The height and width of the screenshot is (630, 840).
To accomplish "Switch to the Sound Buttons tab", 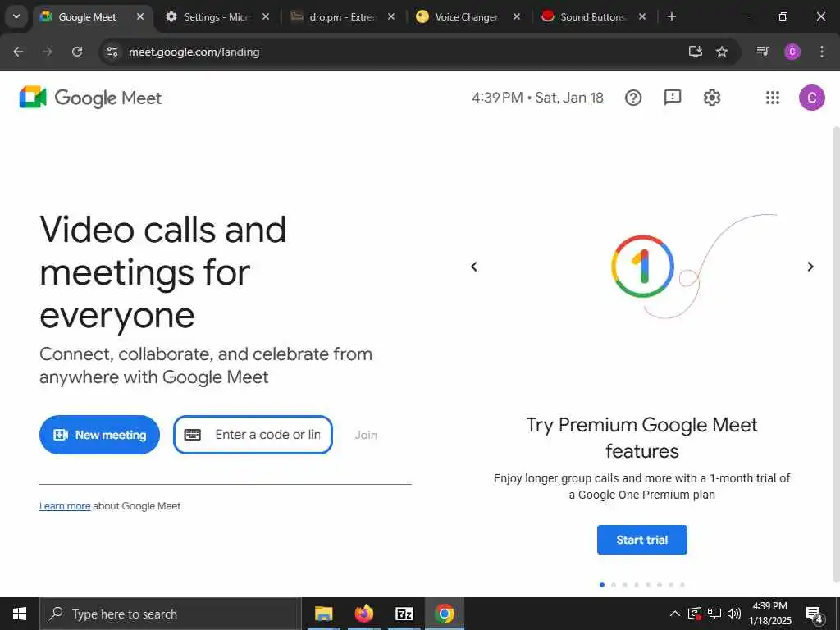I will pos(591,17).
